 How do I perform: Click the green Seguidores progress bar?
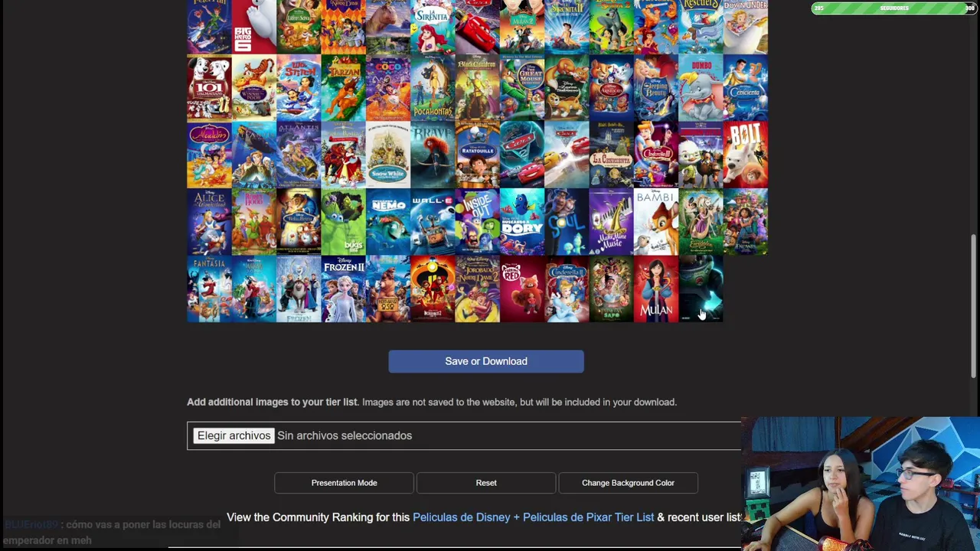(893, 8)
